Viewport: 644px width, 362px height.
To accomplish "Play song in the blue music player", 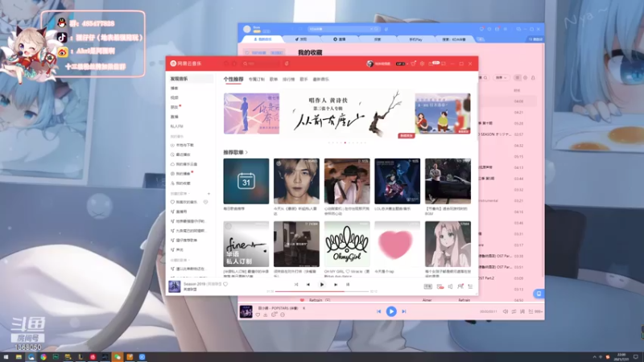I will click(391, 311).
